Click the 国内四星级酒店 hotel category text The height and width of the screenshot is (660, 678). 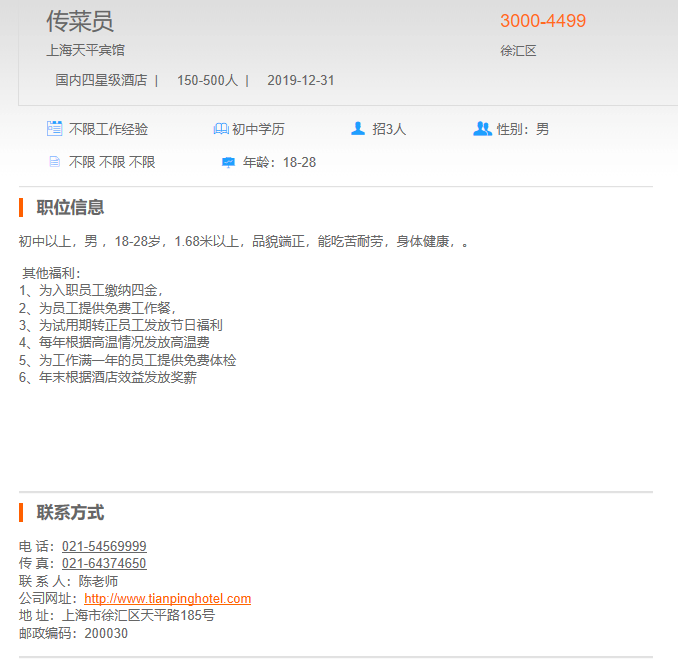[101, 80]
